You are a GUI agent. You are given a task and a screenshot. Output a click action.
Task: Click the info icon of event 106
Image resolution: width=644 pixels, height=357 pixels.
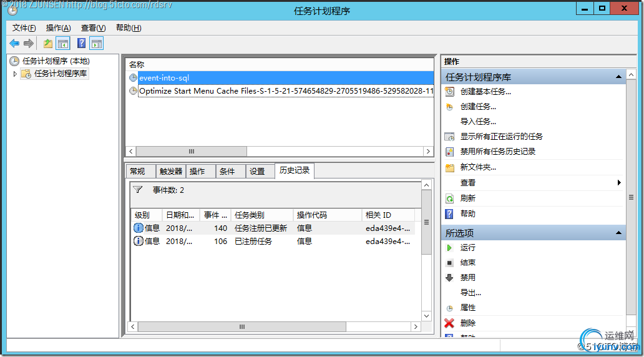coord(139,241)
